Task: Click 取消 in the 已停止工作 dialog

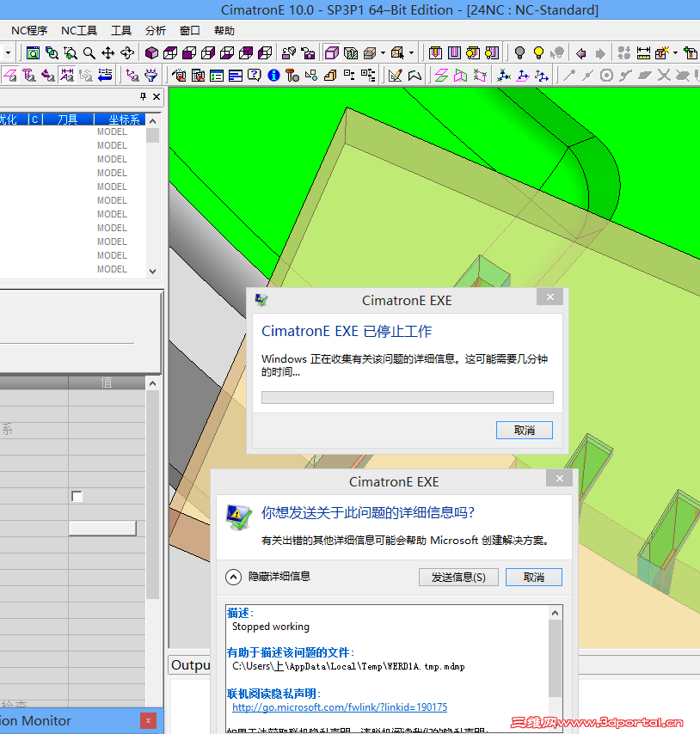Action: click(x=525, y=431)
